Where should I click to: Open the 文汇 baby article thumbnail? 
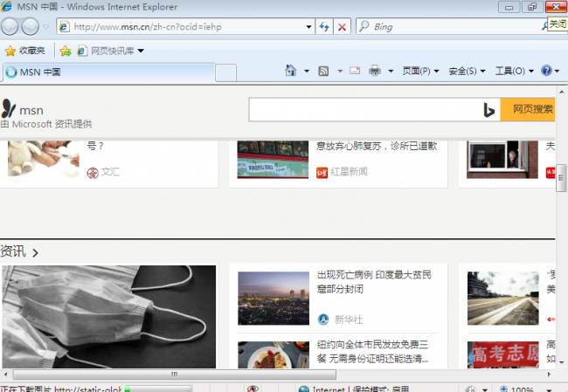click(44, 159)
